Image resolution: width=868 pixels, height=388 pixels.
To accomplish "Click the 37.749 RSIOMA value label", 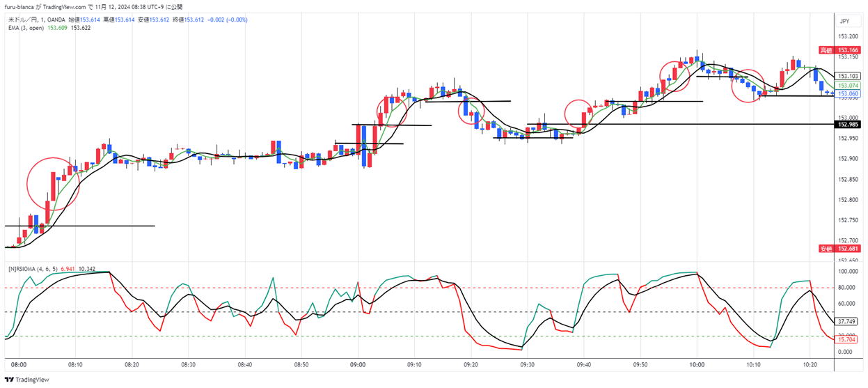I will [x=846, y=321].
